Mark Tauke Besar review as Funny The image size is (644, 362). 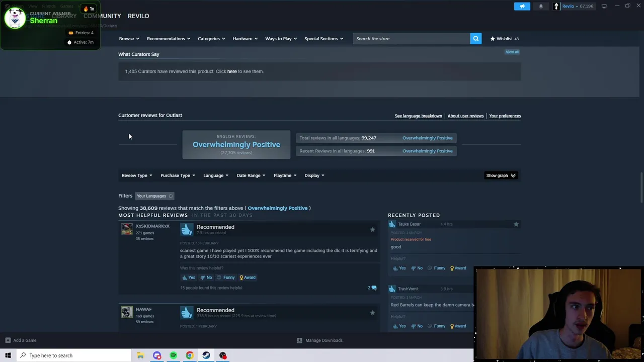[x=436, y=268]
